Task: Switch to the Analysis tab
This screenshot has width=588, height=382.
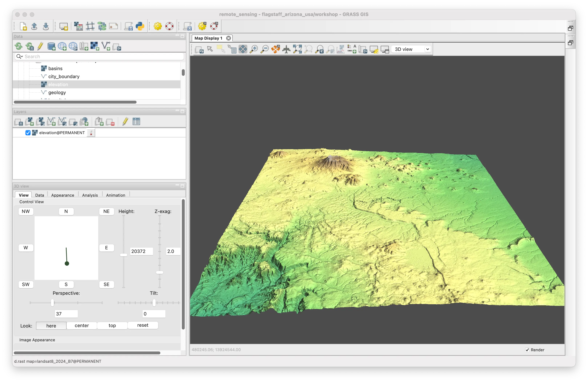Action: point(90,195)
